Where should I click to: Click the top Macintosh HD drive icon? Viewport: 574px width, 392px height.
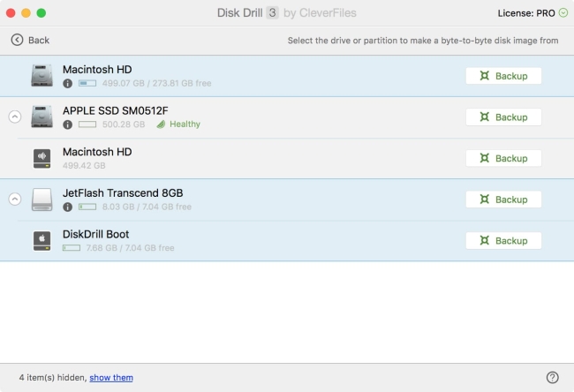pyautogui.click(x=42, y=75)
